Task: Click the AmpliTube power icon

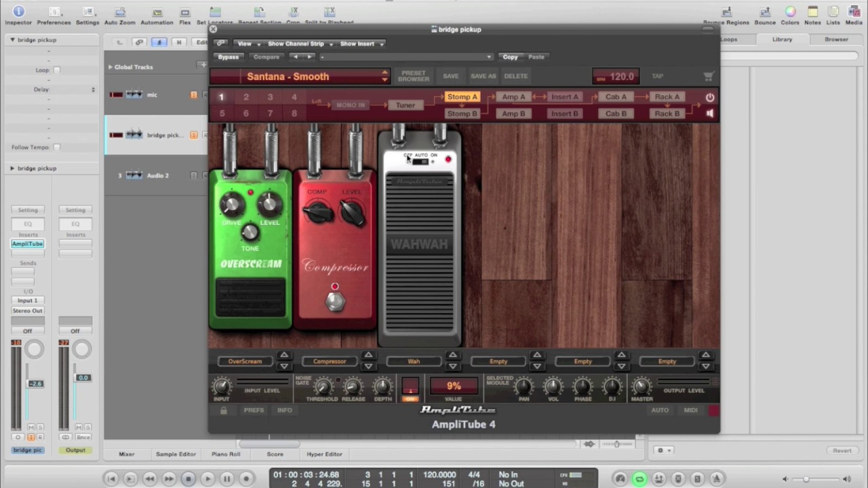Action: coord(710,97)
